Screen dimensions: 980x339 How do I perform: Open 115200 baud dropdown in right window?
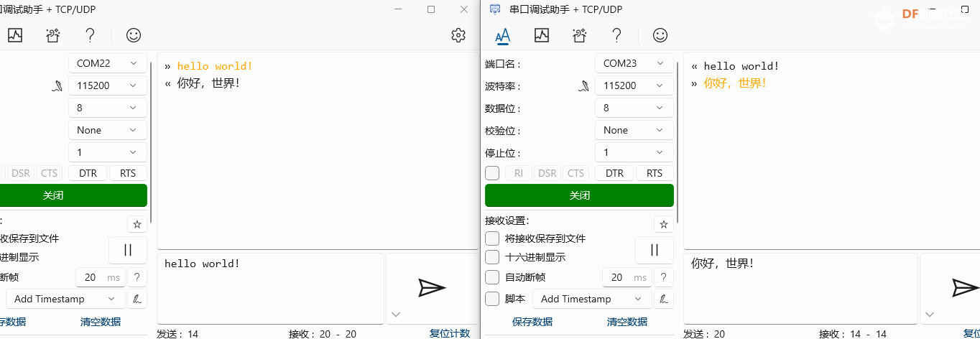point(634,85)
